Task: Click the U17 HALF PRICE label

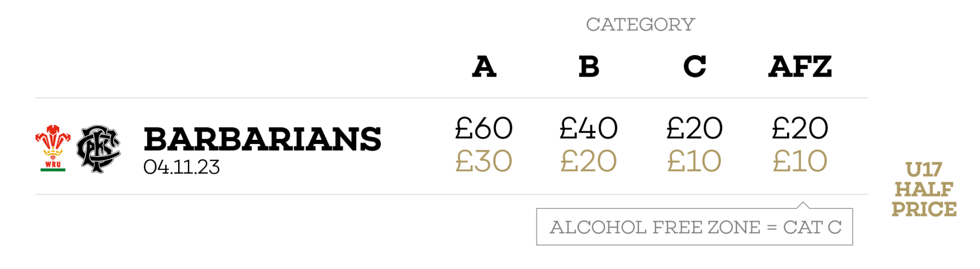Action: pyautogui.click(x=924, y=189)
